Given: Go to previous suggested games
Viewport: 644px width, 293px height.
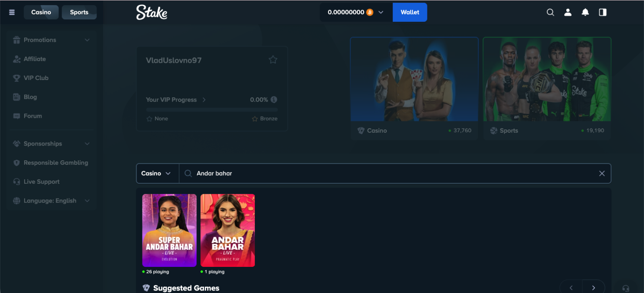Looking at the screenshot, I should tap(571, 288).
